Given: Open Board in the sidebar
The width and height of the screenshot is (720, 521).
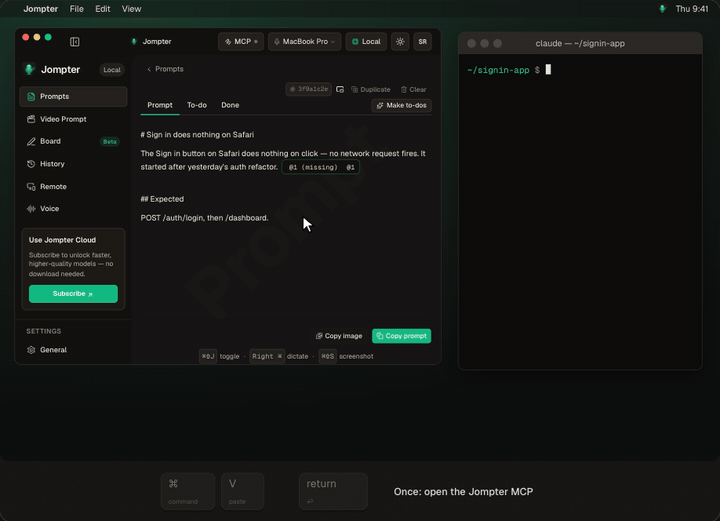Looking at the screenshot, I should click(x=73, y=141).
